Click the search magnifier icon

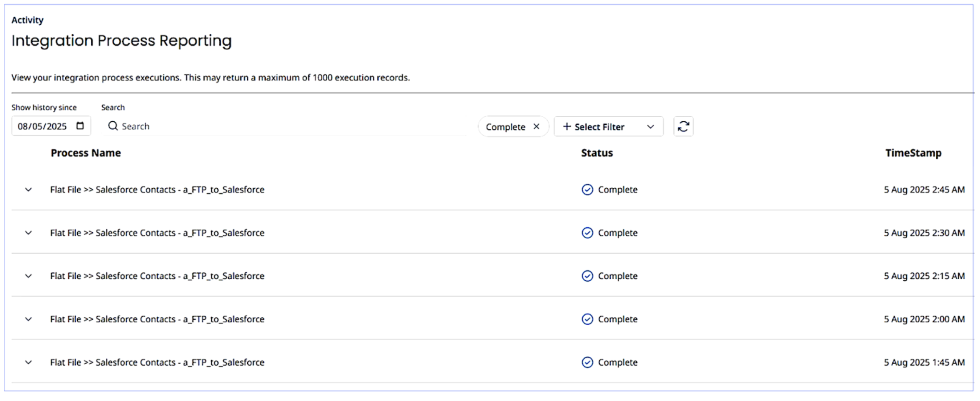112,126
